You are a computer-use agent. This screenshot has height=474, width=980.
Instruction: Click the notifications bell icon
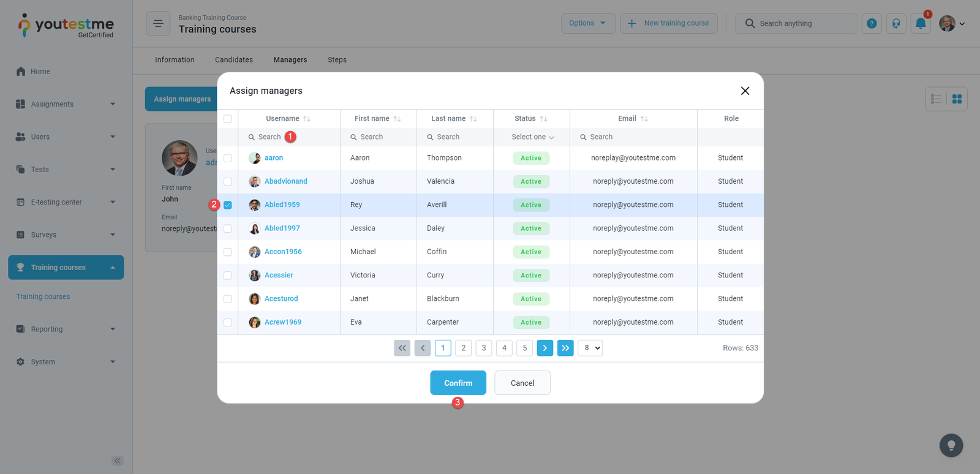tap(920, 24)
